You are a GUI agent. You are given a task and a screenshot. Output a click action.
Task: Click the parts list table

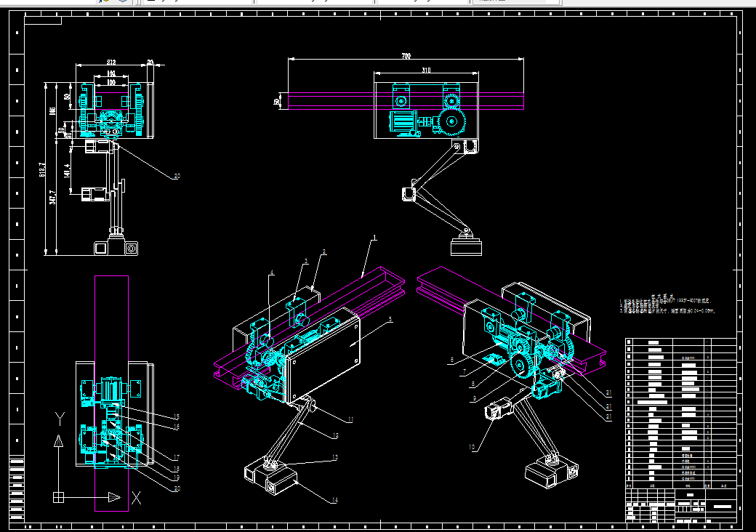[x=681, y=414]
